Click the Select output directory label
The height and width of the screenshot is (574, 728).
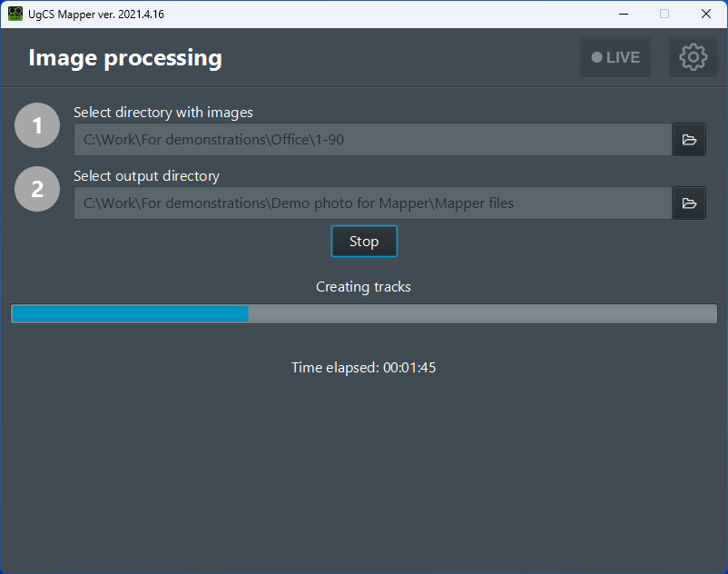[146, 176]
